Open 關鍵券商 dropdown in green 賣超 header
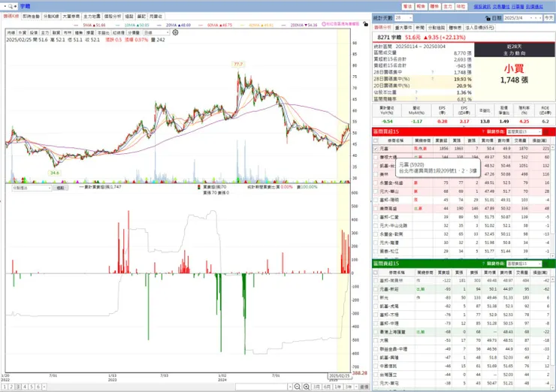The image size is (556, 392). click(x=524, y=264)
